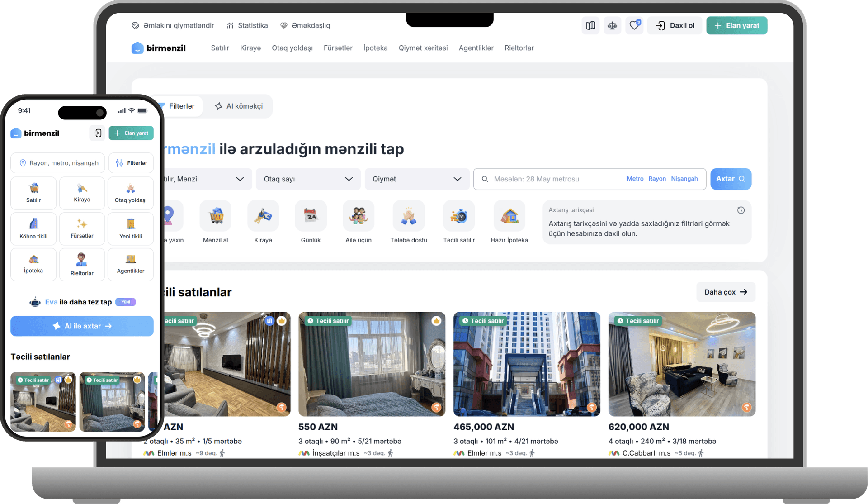868x504 pixels.
Task: Open Satılır in the navigation menu
Action: (x=220, y=48)
